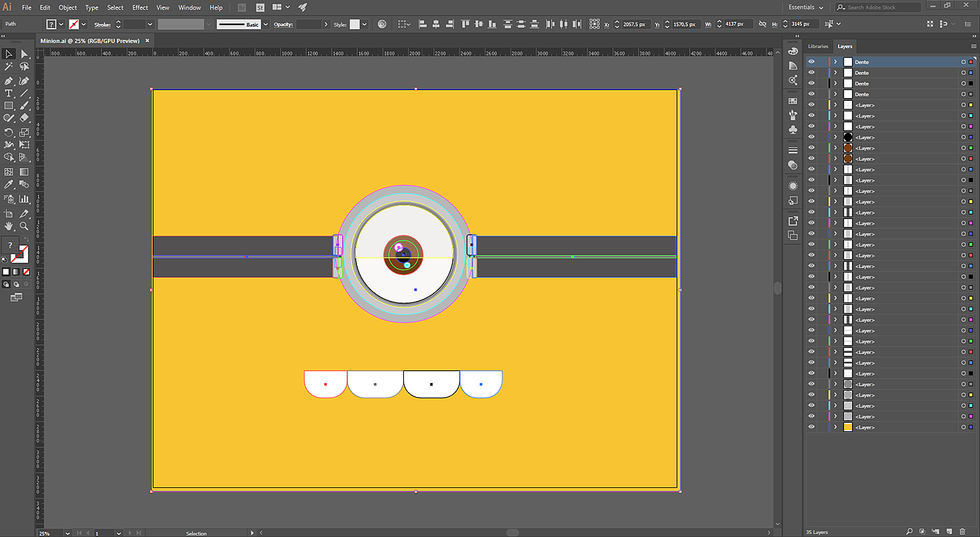Screen dimensions: 980x537
Task: Open the Color panel palette icon
Action: tap(792, 50)
